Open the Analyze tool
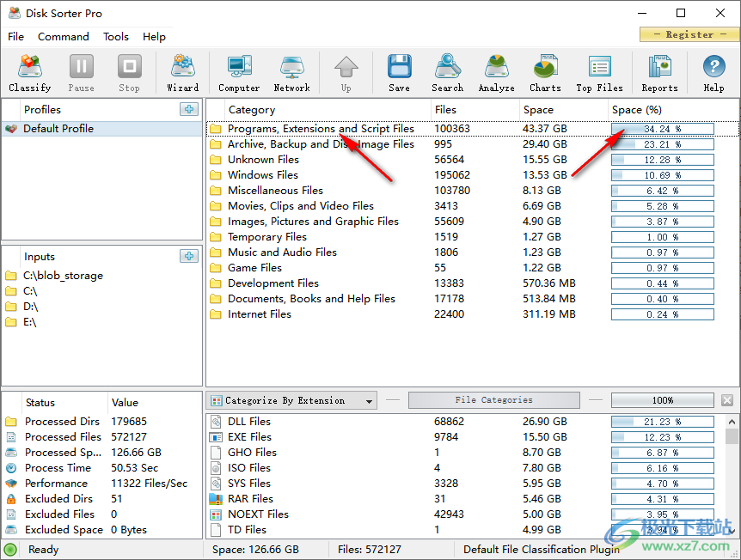Screen dimensions: 741x560 coord(496,72)
